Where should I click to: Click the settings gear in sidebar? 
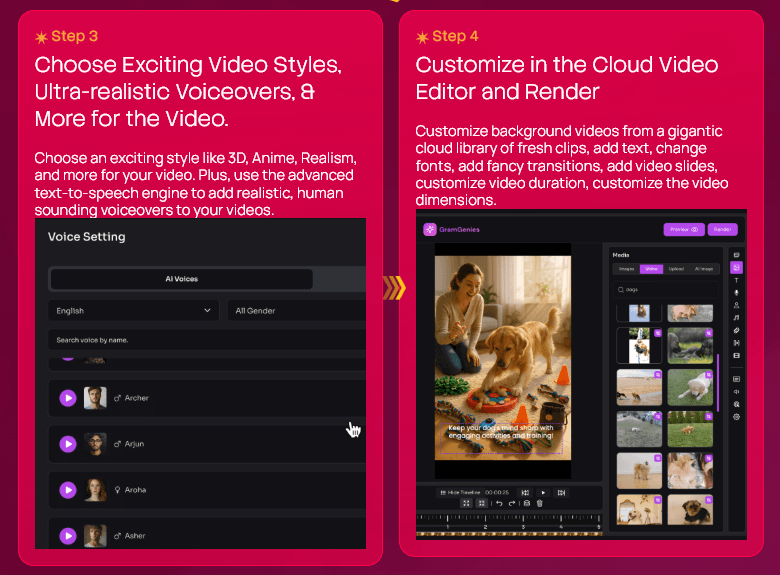(737, 416)
